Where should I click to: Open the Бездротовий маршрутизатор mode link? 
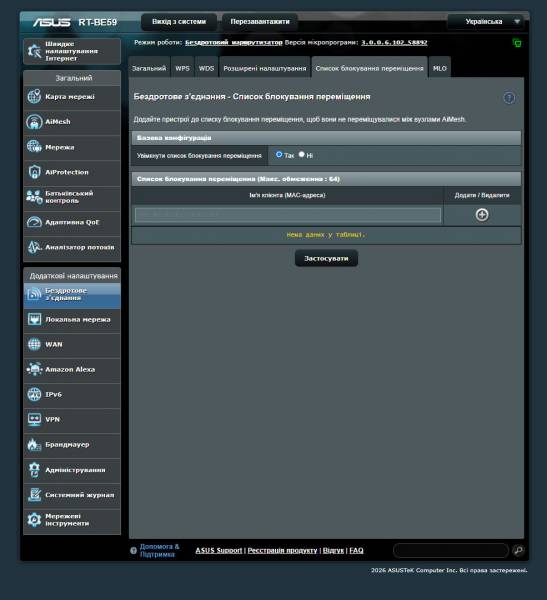coord(233,42)
